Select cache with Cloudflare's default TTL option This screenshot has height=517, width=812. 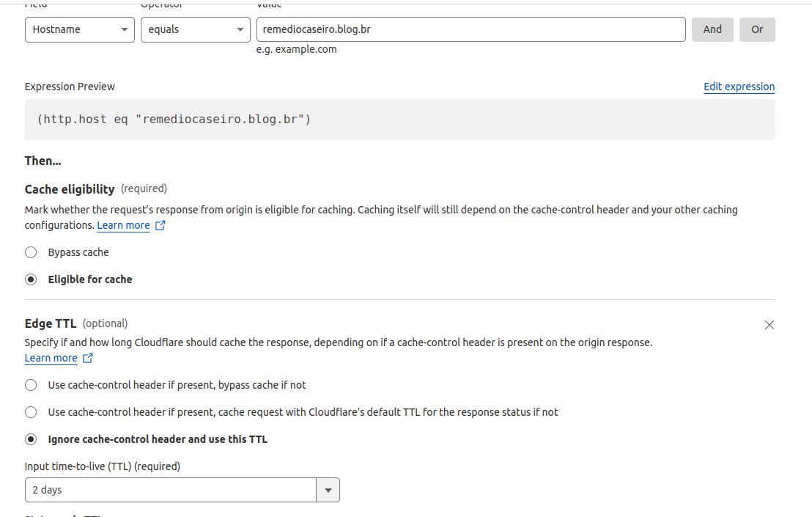pos(31,412)
